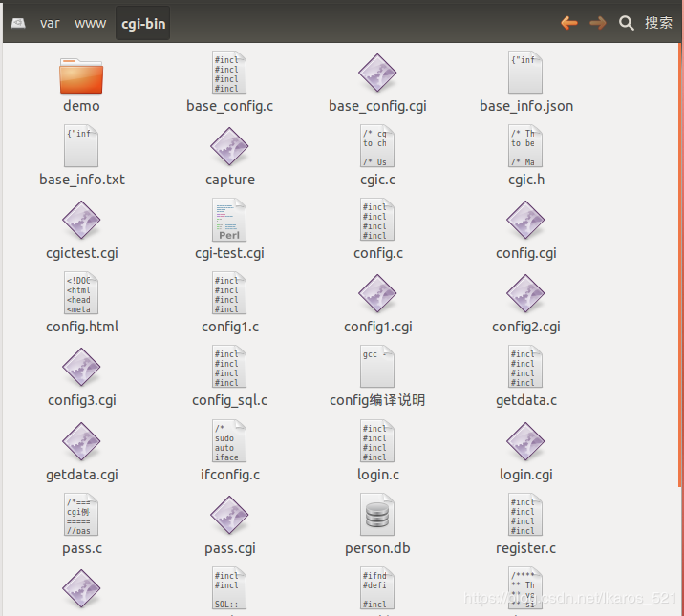Click the config_sql.c file name
The height and width of the screenshot is (616, 684).
coord(229,400)
